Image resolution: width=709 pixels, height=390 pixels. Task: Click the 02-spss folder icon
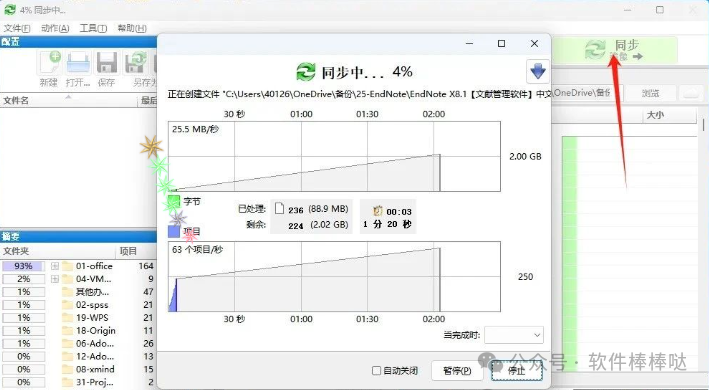(68, 305)
